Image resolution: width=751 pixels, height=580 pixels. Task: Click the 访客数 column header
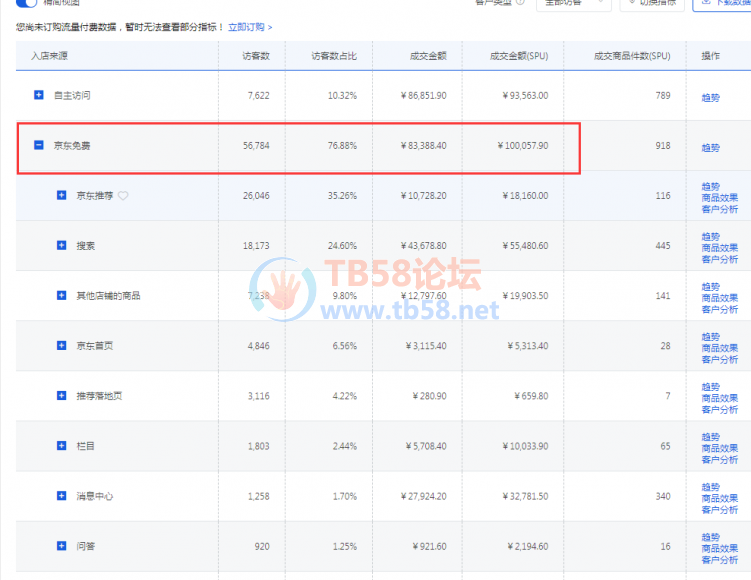pyautogui.click(x=256, y=56)
